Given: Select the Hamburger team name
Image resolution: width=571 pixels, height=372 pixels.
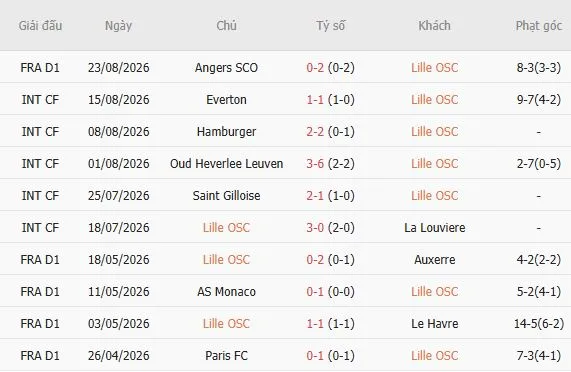Looking at the screenshot, I should (x=226, y=132).
